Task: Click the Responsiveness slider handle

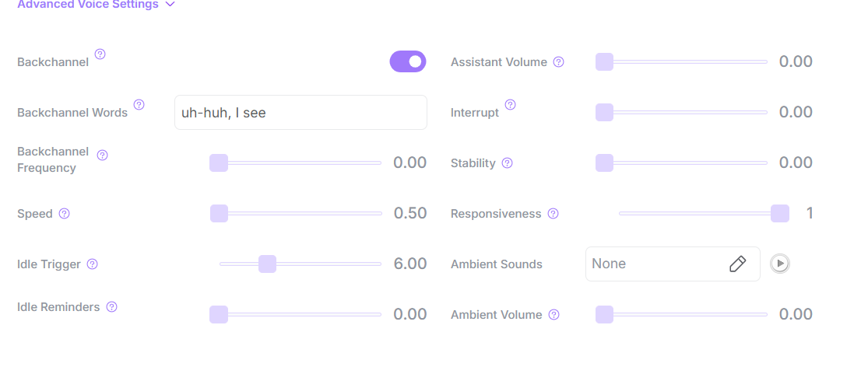Action: point(780,214)
